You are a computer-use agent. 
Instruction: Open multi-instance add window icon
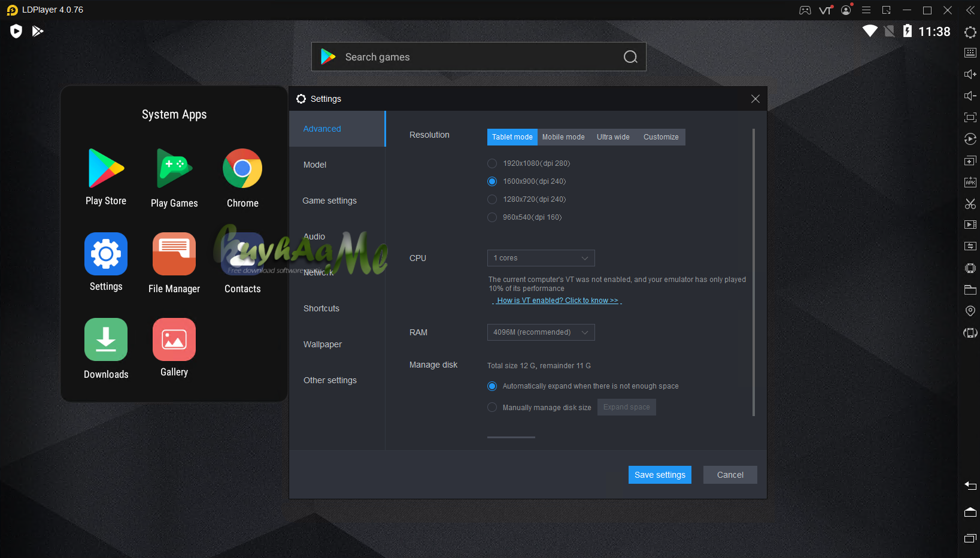tap(970, 160)
